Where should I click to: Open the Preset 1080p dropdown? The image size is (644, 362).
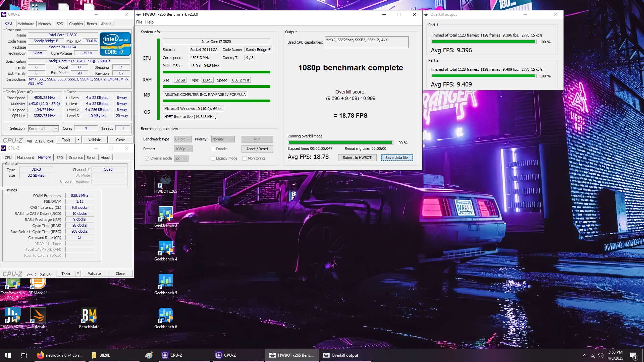[183, 149]
